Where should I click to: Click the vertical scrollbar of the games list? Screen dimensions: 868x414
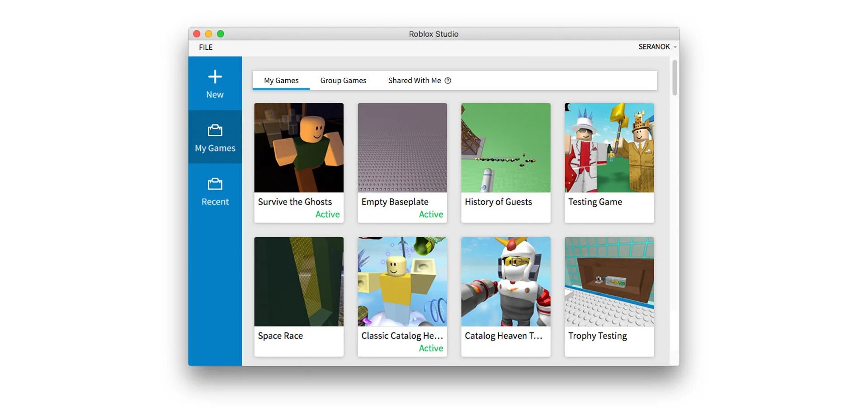point(675,78)
